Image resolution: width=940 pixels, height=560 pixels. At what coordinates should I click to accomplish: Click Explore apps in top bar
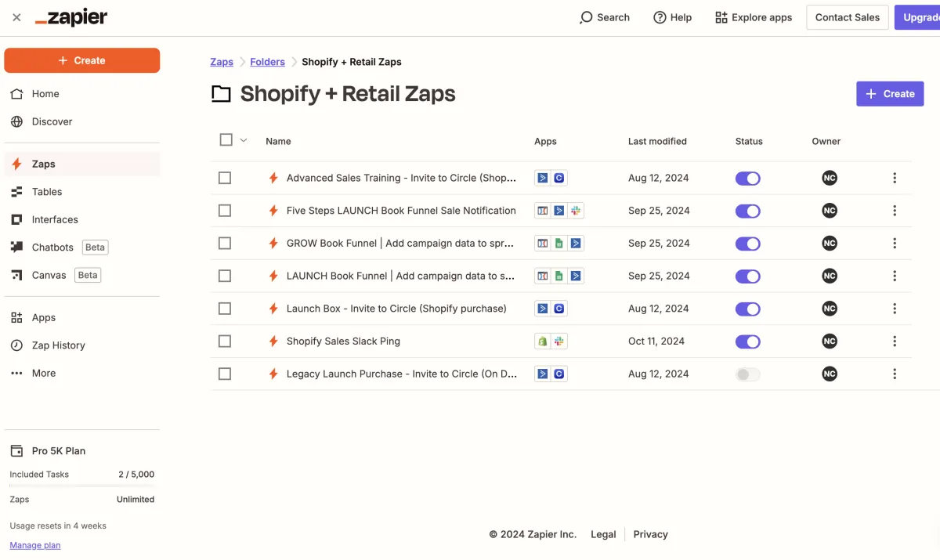tap(754, 17)
